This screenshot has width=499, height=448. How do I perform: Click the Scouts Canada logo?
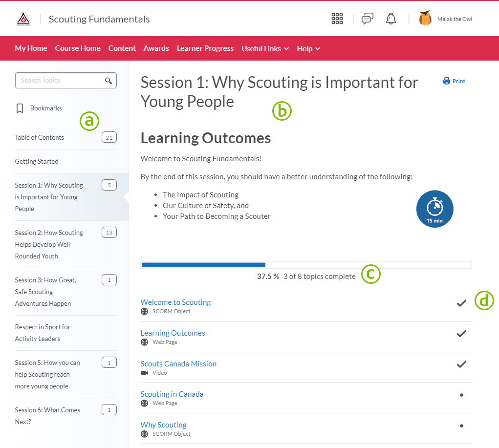pyautogui.click(x=24, y=19)
